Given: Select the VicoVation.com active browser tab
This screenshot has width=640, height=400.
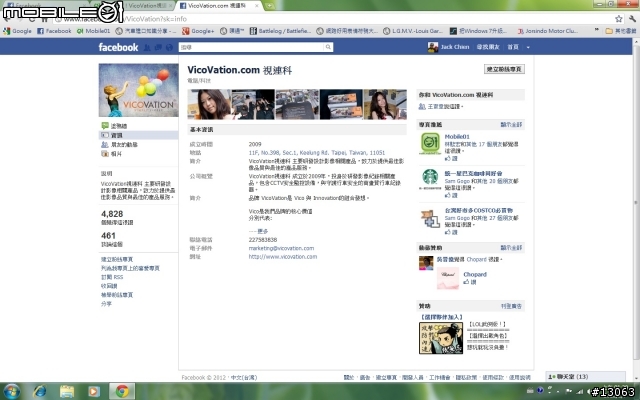Looking at the screenshot, I should coord(219,6).
